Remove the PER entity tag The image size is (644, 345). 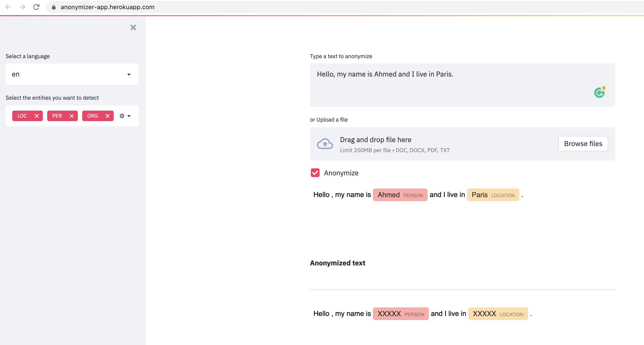pyautogui.click(x=72, y=116)
